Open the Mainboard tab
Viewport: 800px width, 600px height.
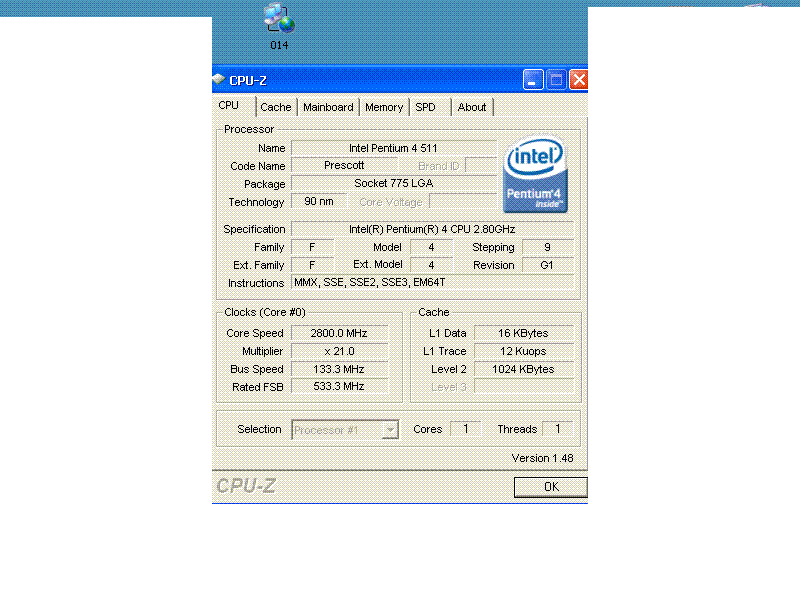328,107
